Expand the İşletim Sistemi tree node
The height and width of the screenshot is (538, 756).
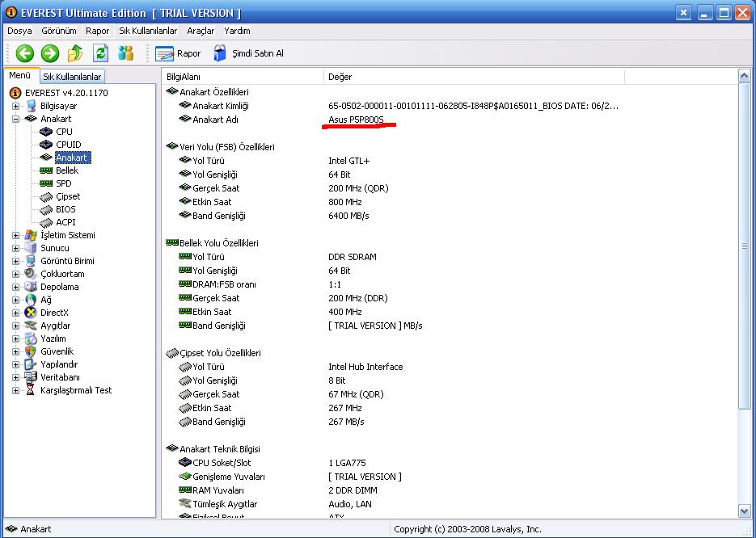16,236
